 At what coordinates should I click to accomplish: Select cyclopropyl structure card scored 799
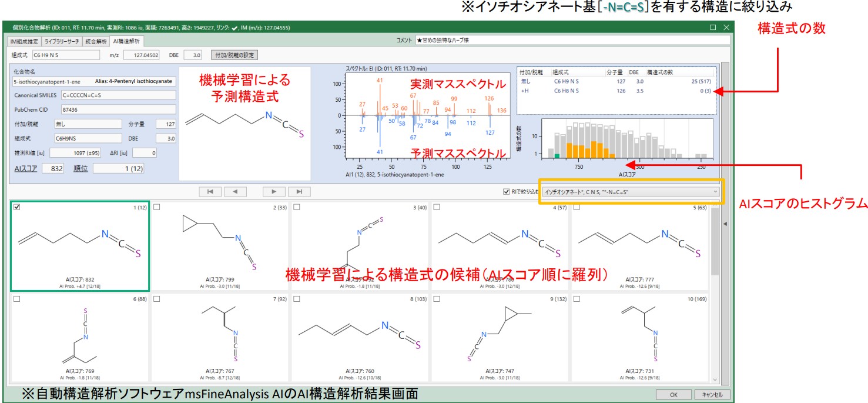[220, 245]
